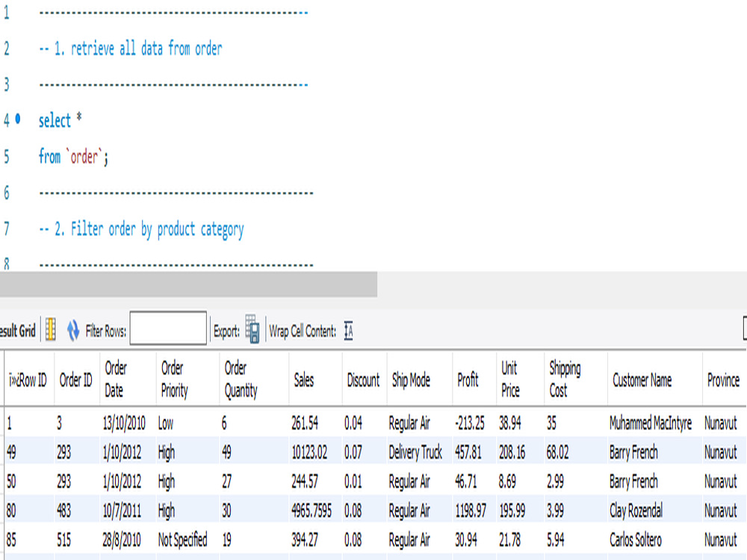The image size is (747, 560).
Task: Click the line number 7 in the gutter
Action: tap(6, 228)
